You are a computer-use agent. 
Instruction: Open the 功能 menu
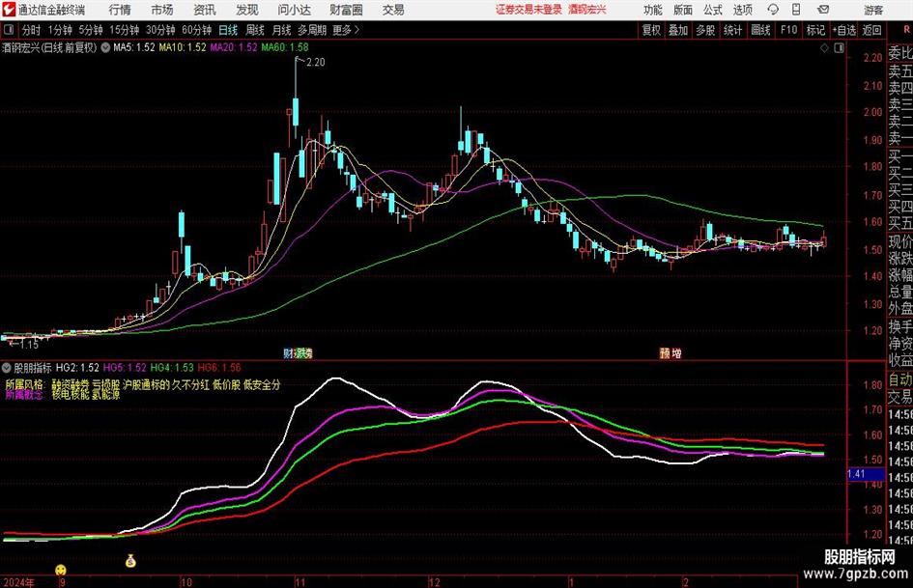653,10
